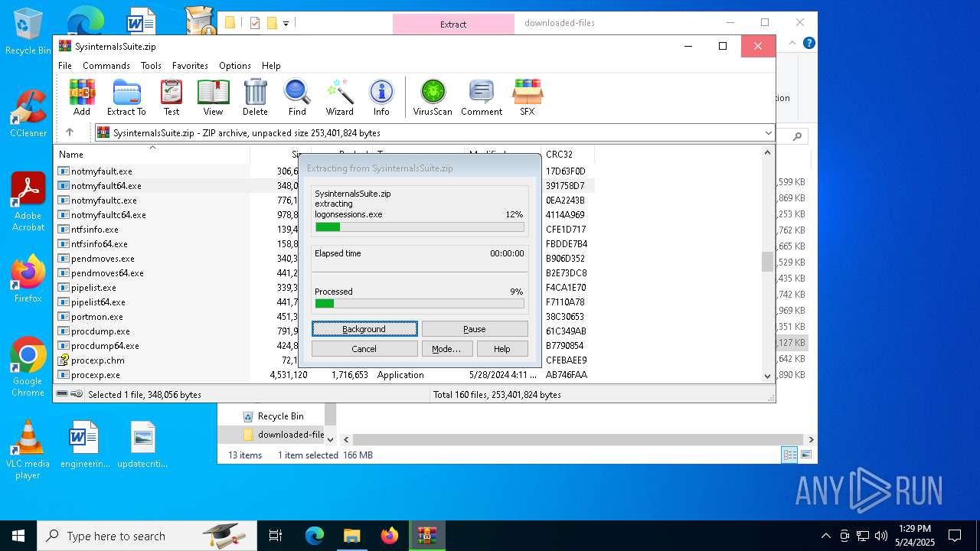Go up one folder level arrow
This screenshot has width=980, height=551.
[x=70, y=132]
